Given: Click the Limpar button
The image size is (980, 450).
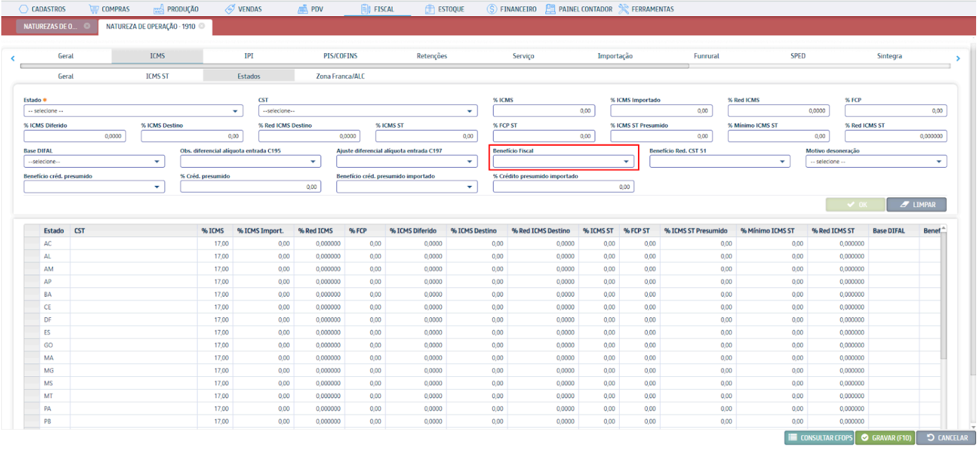Looking at the screenshot, I should pyautogui.click(x=916, y=205).
